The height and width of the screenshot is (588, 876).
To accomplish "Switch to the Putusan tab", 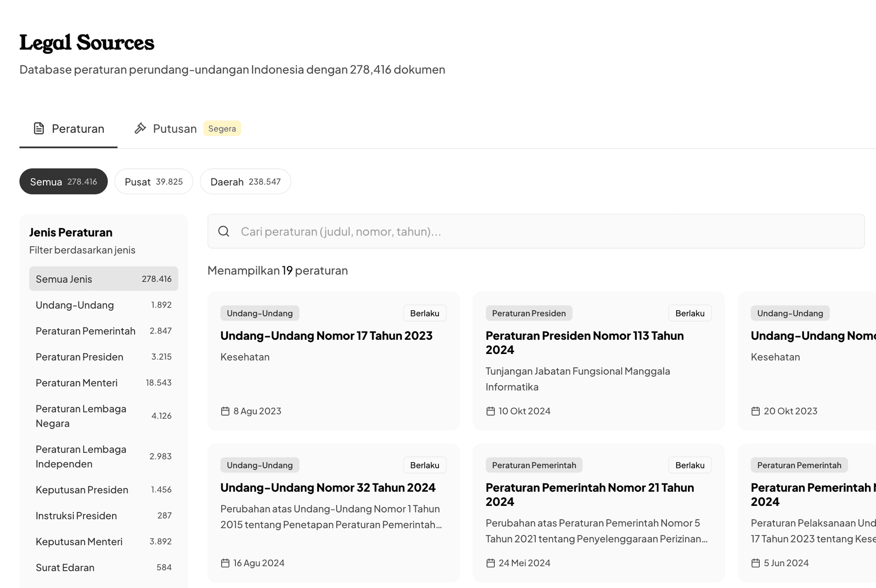I will 174,129.
